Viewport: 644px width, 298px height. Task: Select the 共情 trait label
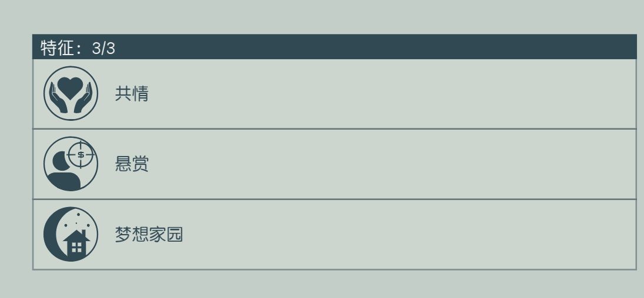tap(132, 94)
